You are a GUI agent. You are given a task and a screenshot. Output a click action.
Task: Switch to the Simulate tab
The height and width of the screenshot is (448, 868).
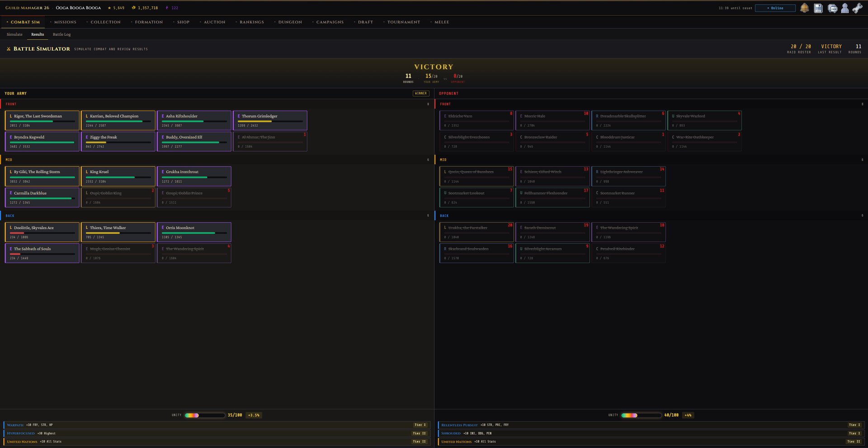(x=14, y=34)
